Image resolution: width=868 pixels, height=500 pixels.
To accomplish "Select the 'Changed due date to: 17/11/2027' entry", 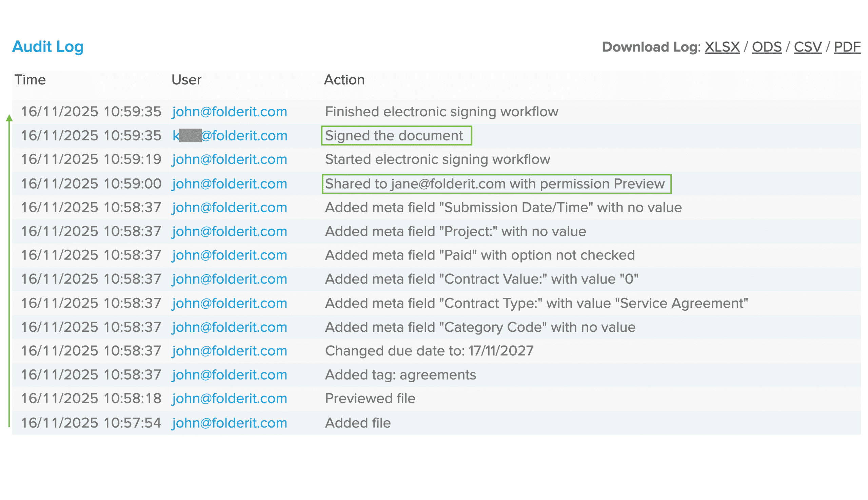I will (x=429, y=351).
